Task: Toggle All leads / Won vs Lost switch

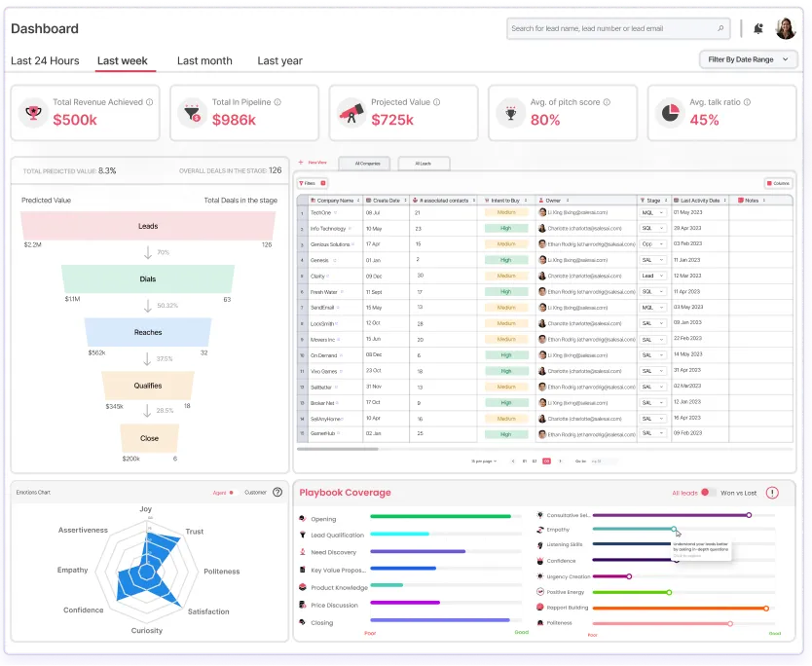Action: point(708,493)
